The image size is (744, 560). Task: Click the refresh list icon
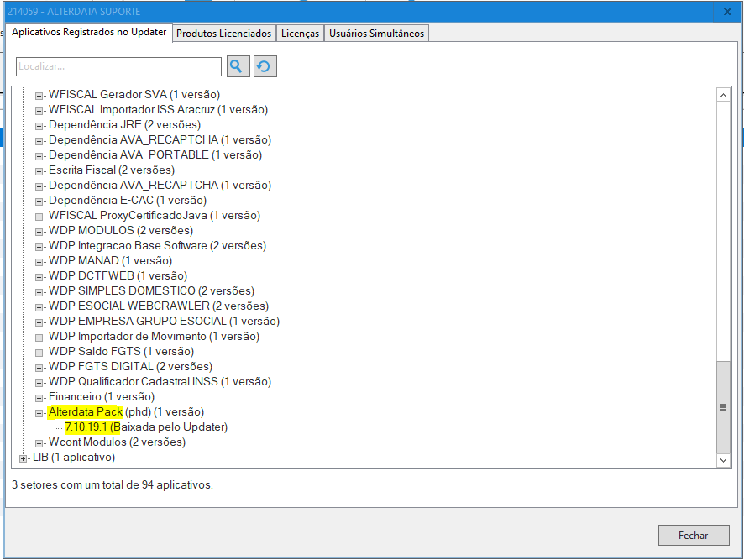[265, 67]
